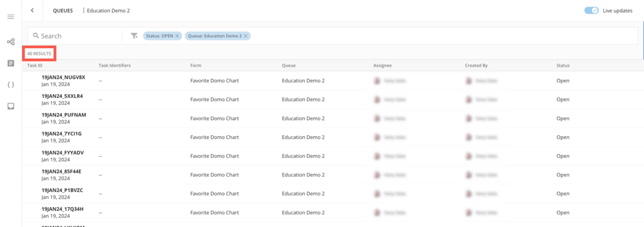
Task: Open the curly braces code icon
Action: point(11,85)
